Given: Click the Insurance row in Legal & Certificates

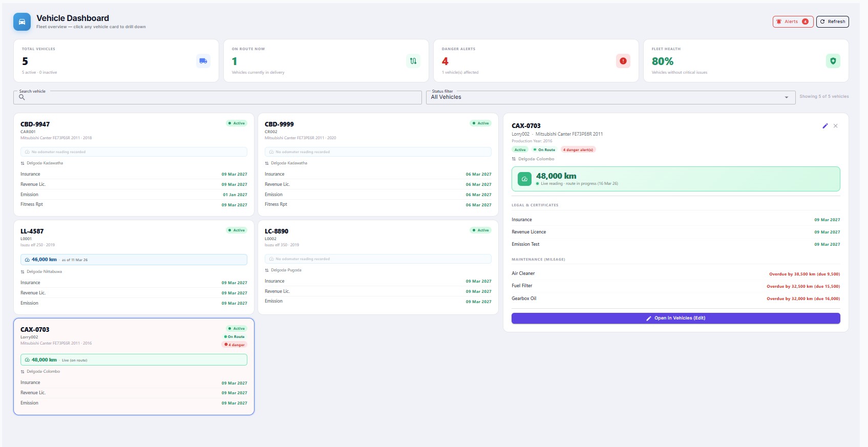Looking at the screenshot, I should coord(676,220).
